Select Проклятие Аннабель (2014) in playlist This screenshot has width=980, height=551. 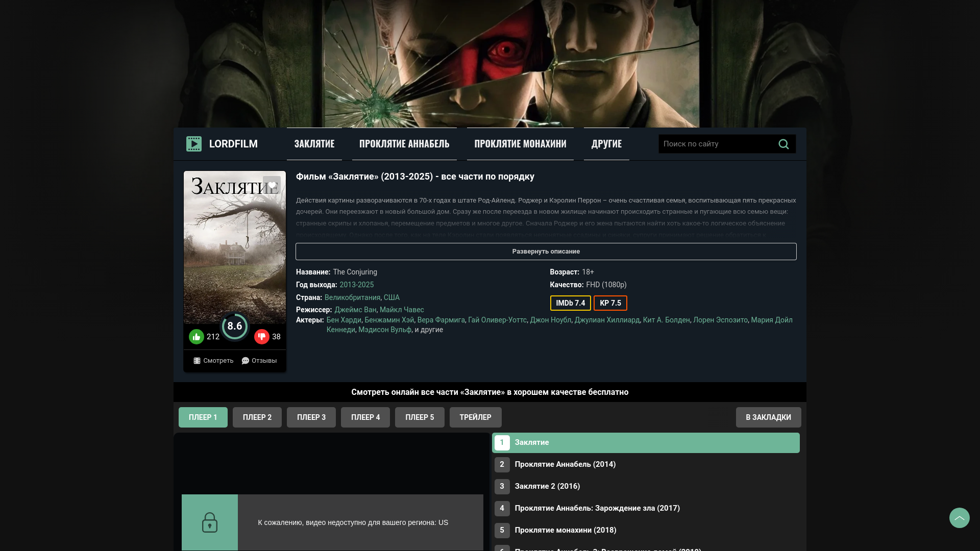pos(646,465)
